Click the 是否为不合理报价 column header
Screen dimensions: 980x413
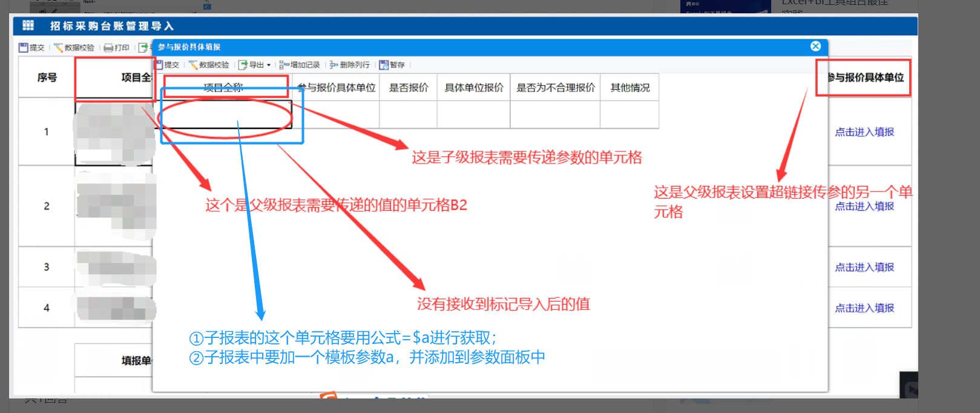click(x=556, y=87)
